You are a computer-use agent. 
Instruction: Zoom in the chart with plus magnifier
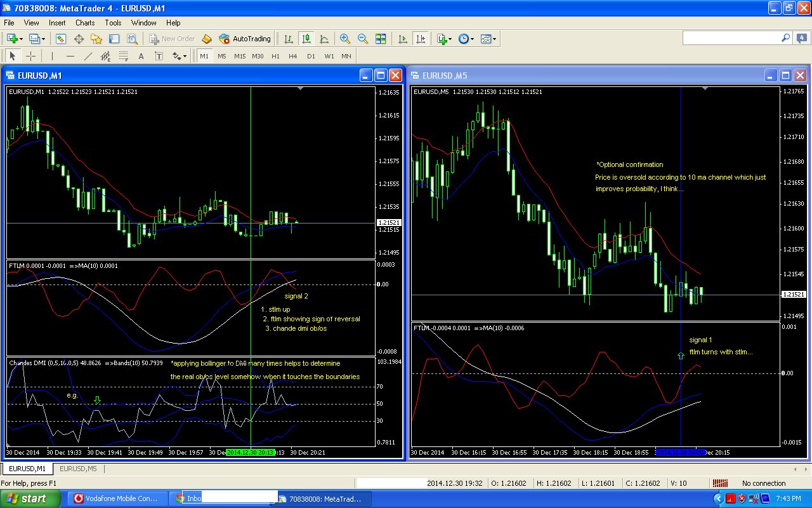pos(344,39)
